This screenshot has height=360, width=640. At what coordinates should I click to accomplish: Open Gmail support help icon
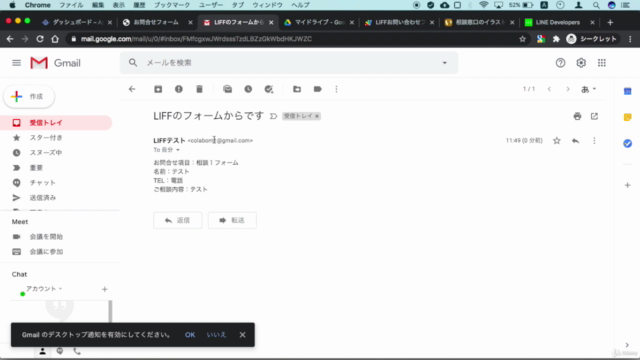[x=560, y=63]
